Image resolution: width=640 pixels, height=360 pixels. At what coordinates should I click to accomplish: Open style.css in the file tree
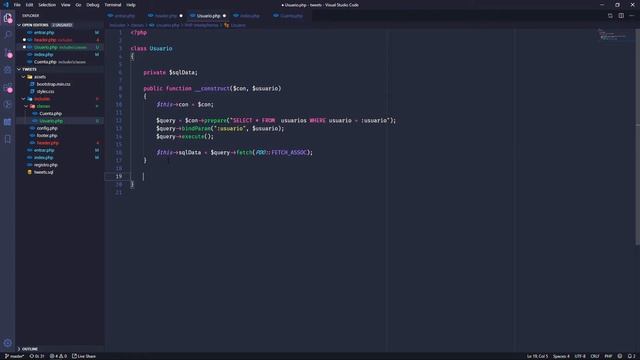[x=45, y=91]
